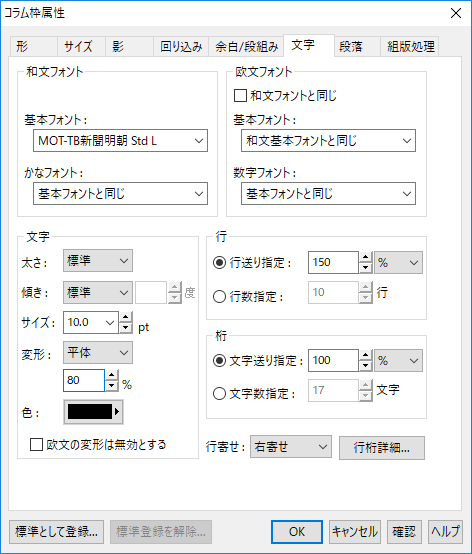Increase 文字送り指定 value with up arrow
The height and width of the screenshot is (554, 472).
pos(366,355)
